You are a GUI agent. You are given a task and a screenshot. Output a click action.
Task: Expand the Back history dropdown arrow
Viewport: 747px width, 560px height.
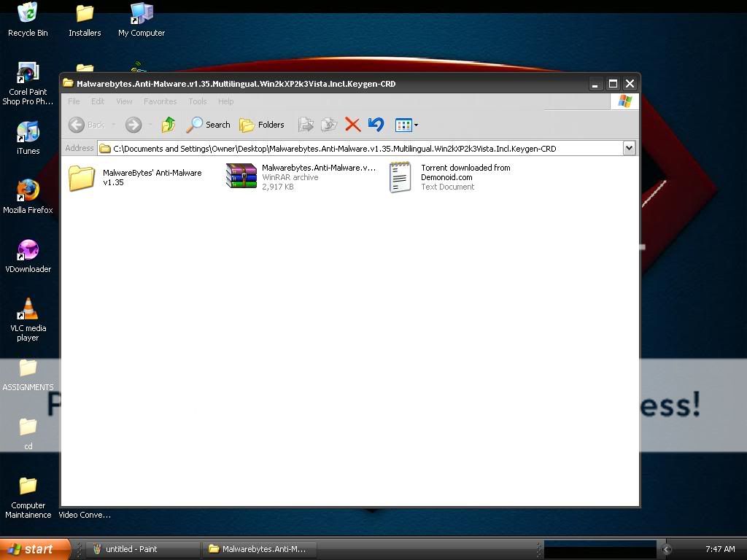(113, 125)
